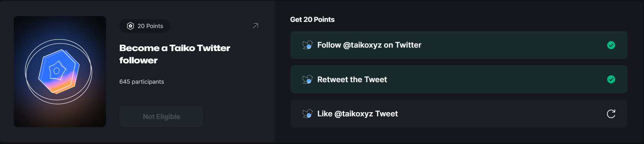Click the 645 participants count
The image size is (644, 144).
pyautogui.click(x=142, y=82)
